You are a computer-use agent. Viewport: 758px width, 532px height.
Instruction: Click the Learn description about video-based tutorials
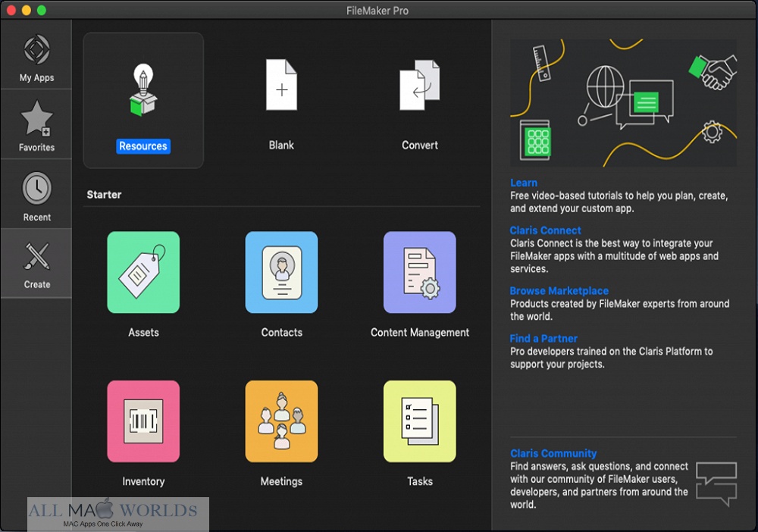[x=619, y=202]
